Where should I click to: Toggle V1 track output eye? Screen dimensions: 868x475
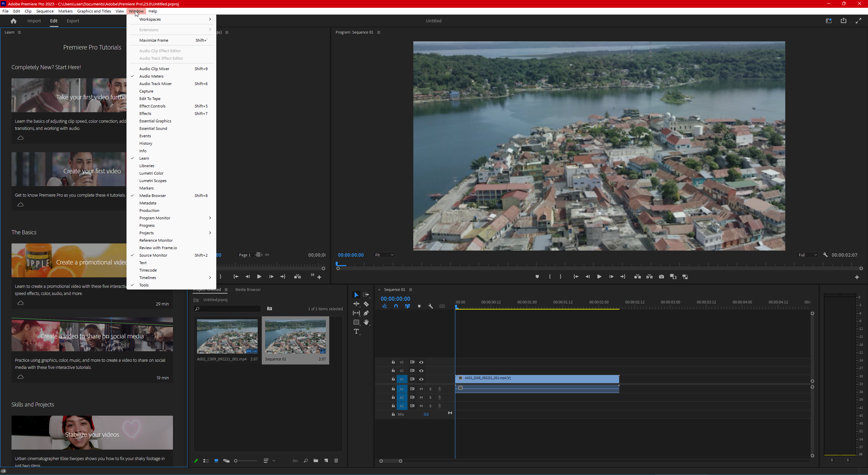click(421, 379)
